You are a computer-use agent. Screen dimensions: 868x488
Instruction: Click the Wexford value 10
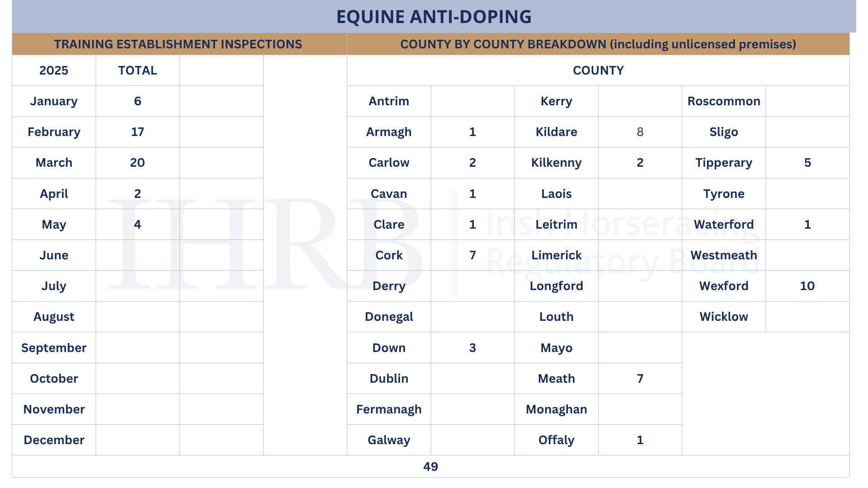pyautogui.click(x=807, y=286)
